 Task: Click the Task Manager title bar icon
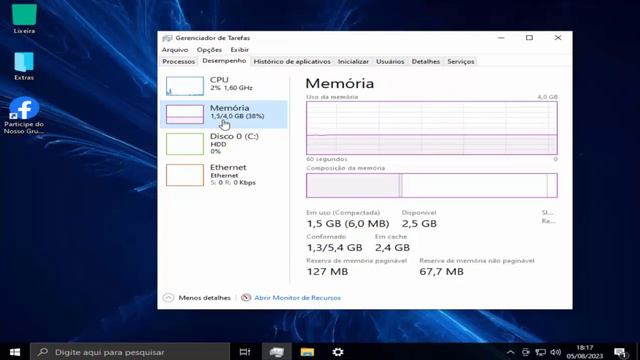tap(167, 38)
